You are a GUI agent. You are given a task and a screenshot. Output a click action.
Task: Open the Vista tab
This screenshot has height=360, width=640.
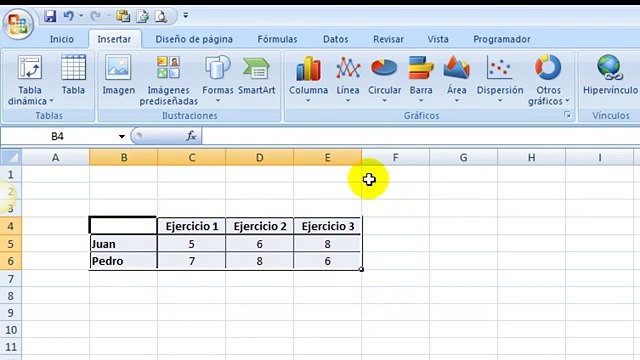tap(438, 39)
